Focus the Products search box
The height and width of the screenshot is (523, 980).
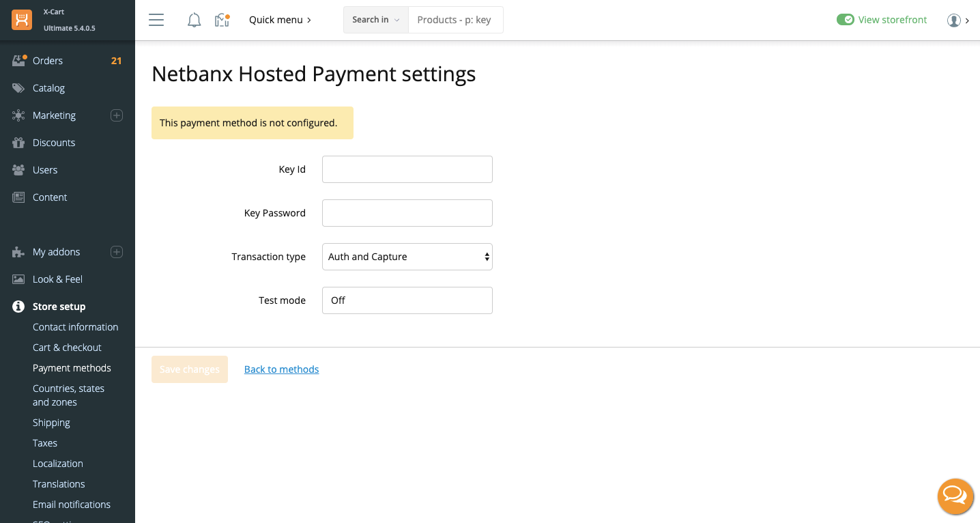(455, 20)
